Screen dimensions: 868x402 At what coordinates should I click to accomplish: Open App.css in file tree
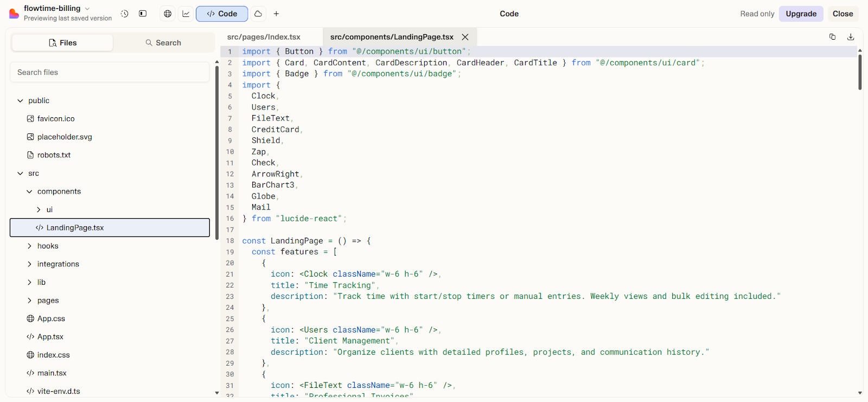point(51,318)
